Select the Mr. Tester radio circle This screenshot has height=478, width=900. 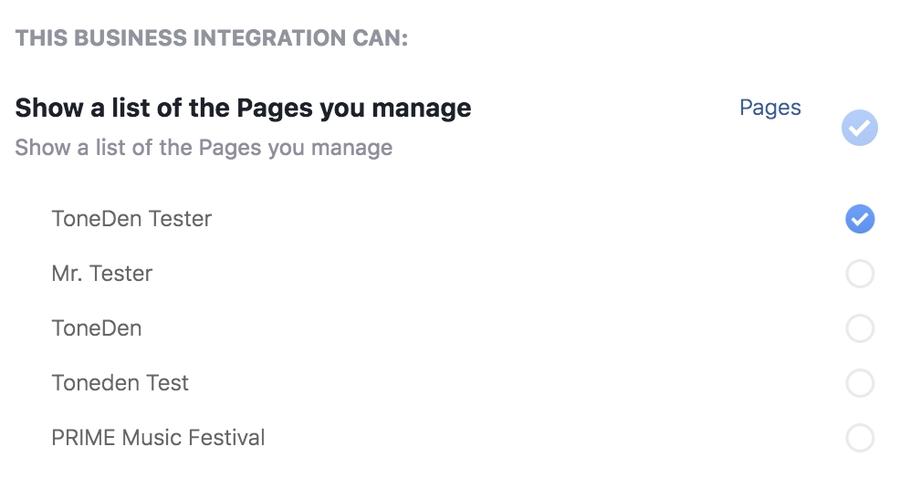point(859,274)
